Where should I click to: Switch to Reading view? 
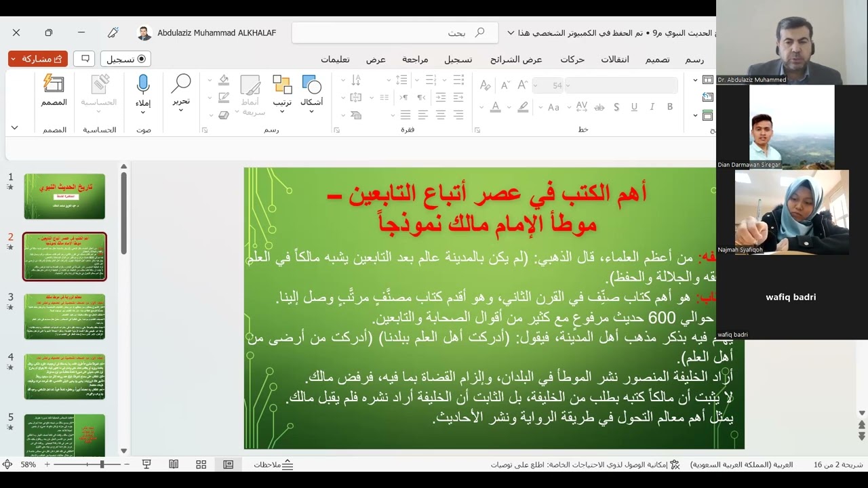coord(174,464)
